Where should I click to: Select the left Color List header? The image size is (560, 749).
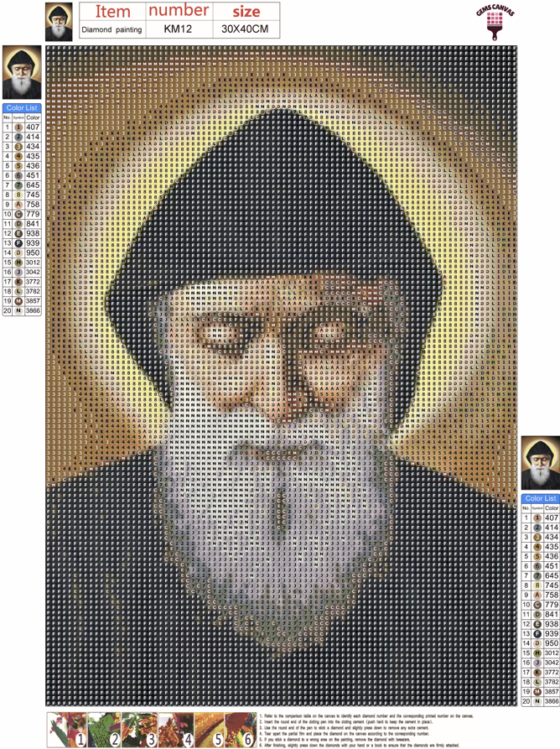tap(21, 108)
